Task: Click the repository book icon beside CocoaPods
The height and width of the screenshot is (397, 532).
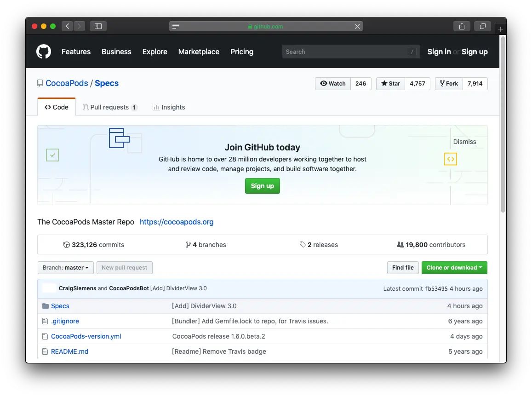Action: tap(40, 83)
